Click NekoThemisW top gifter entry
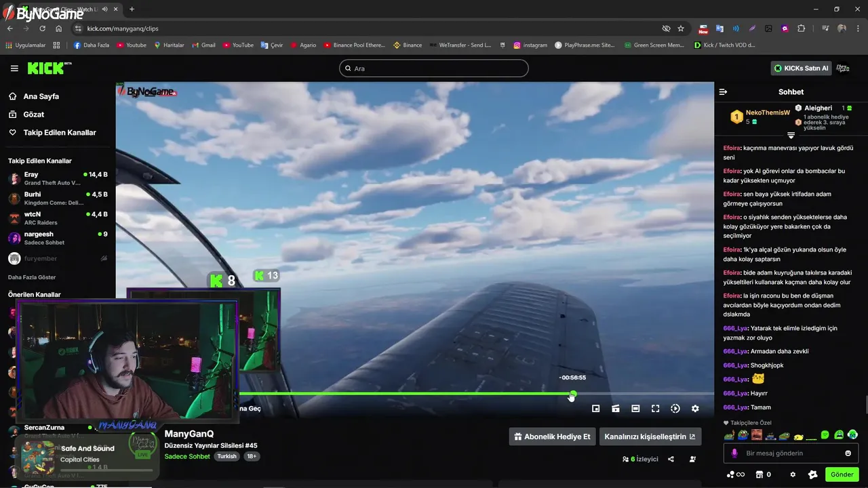This screenshot has height=488, width=868. click(x=761, y=117)
